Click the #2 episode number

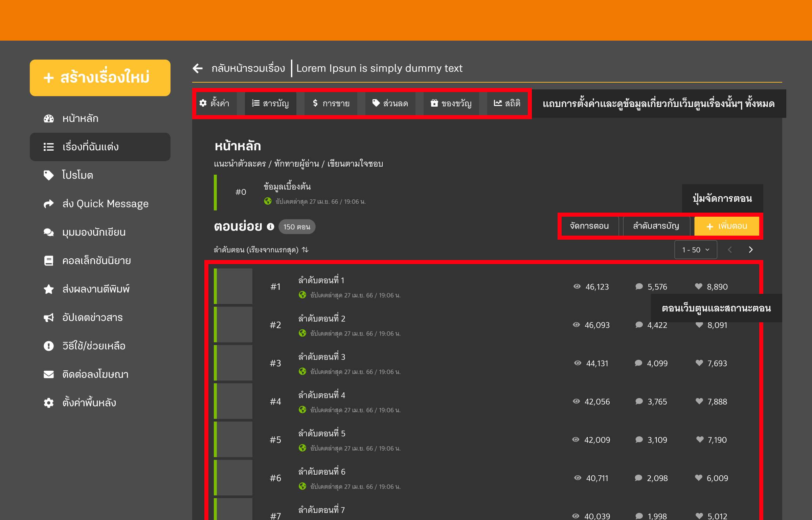point(275,325)
